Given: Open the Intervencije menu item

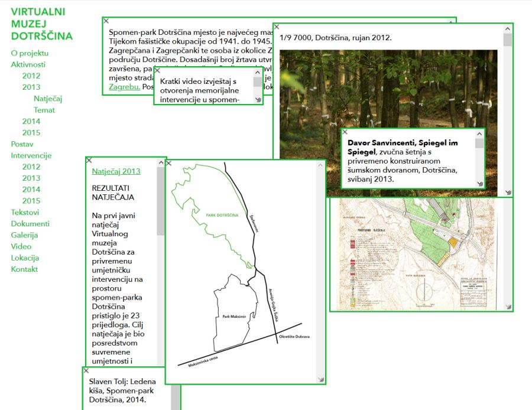Looking at the screenshot, I should coord(31,155).
